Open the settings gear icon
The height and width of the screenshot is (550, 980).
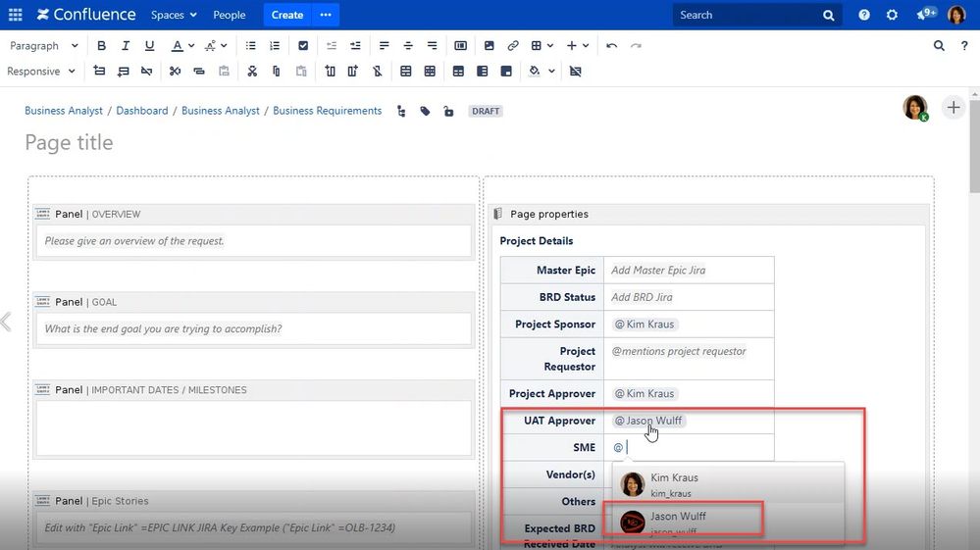(x=892, y=15)
